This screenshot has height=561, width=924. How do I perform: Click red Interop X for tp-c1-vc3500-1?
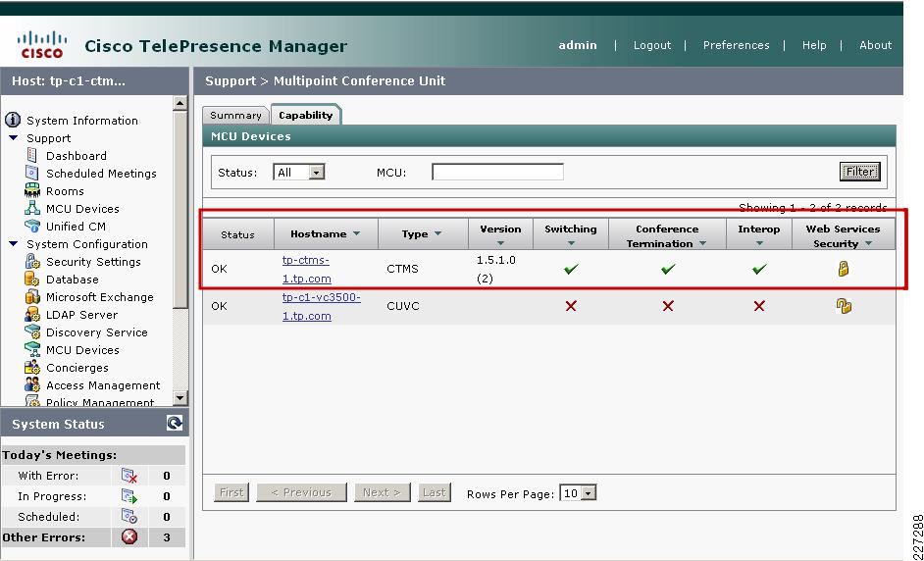coord(759,306)
